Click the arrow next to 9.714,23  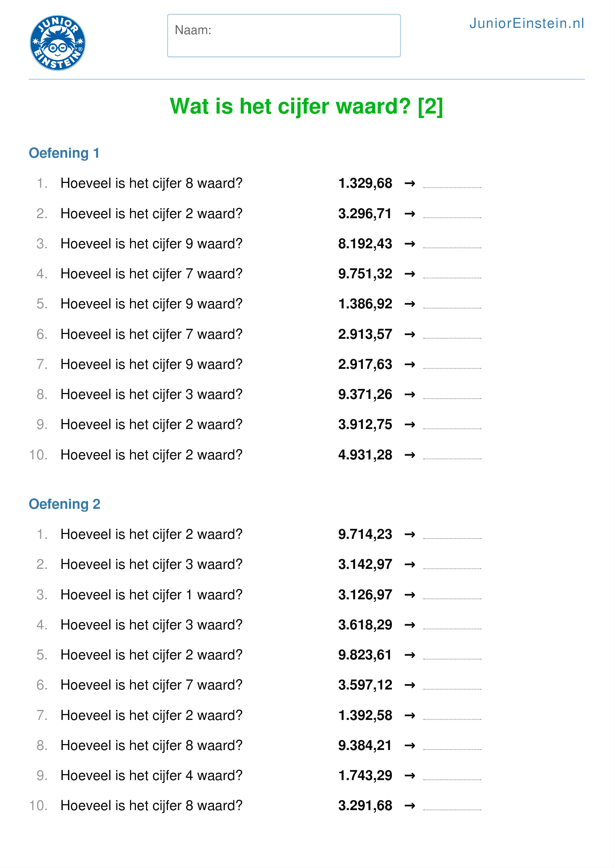[410, 534]
